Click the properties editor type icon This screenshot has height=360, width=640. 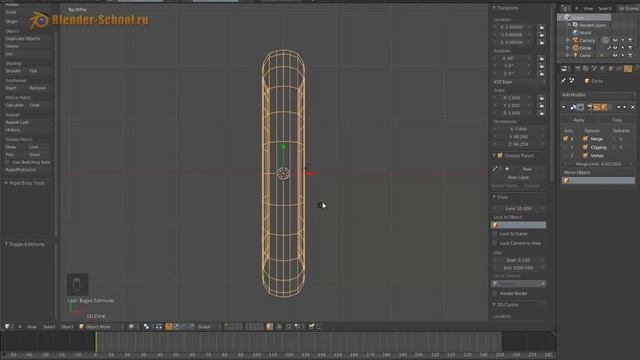tap(564, 69)
